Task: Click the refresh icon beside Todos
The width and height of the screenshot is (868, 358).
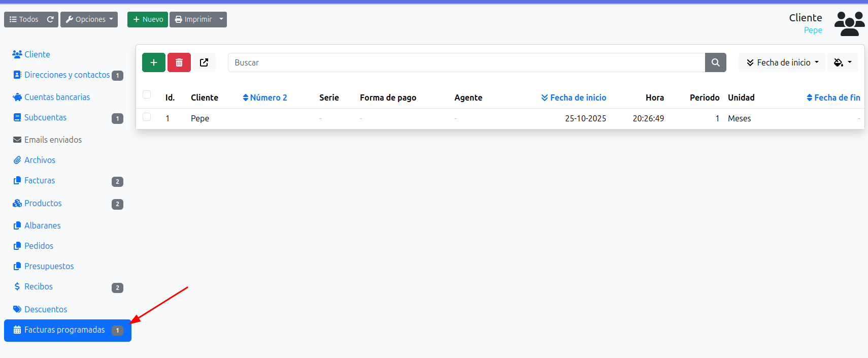Action: click(50, 19)
